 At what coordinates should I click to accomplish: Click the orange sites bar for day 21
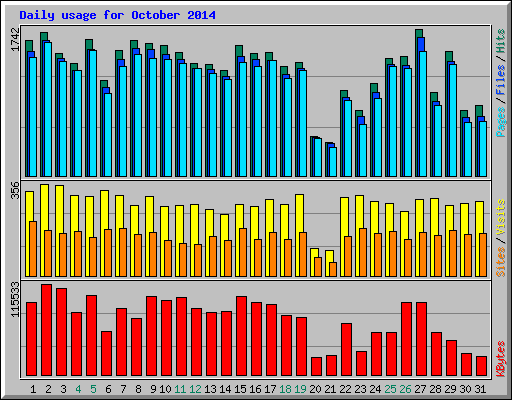333,269
